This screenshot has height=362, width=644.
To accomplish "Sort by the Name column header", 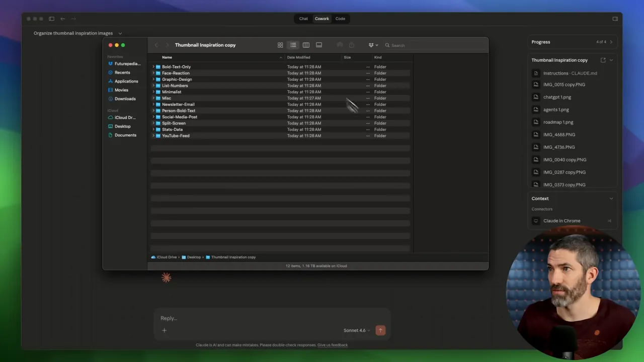I will pos(167,57).
